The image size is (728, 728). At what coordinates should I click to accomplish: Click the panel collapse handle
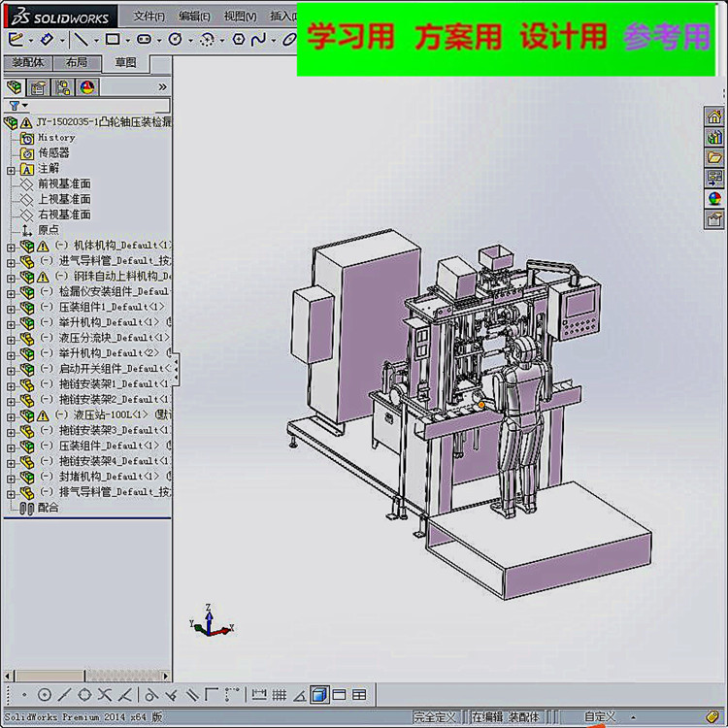(x=176, y=369)
